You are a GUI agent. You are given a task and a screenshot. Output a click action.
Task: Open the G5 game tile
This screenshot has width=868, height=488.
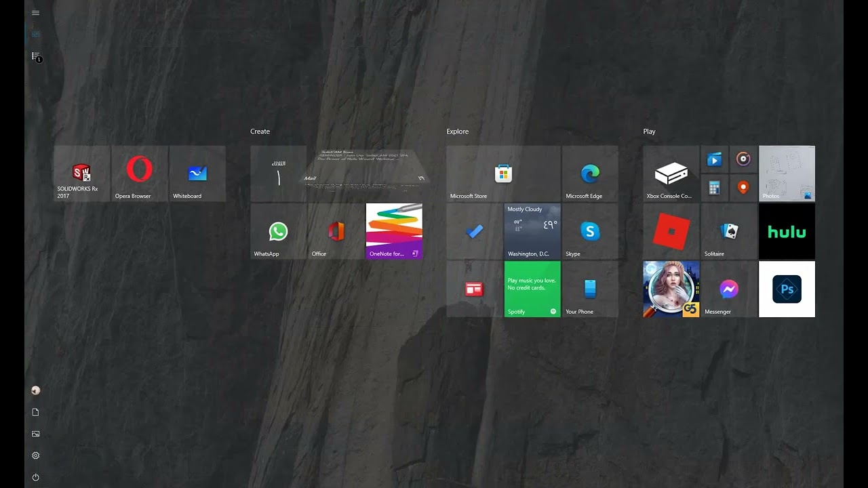pos(671,289)
